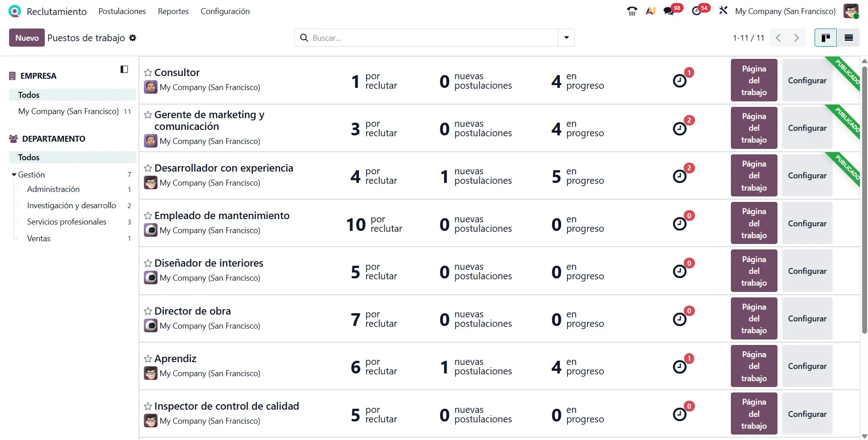Toggle the sidebar filter panel icon
Viewport: 868px width, 440px height.
pos(124,69)
